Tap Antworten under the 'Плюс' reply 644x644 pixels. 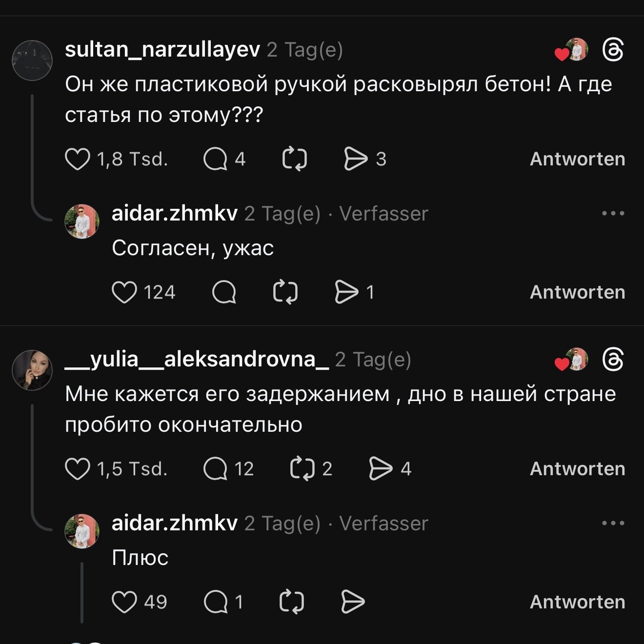click(x=577, y=602)
